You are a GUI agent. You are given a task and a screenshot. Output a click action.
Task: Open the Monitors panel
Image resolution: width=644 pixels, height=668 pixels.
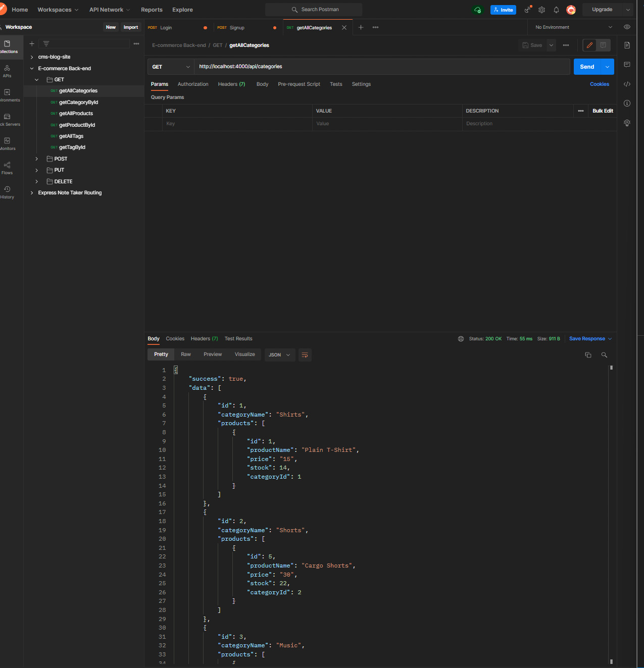(x=7, y=143)
